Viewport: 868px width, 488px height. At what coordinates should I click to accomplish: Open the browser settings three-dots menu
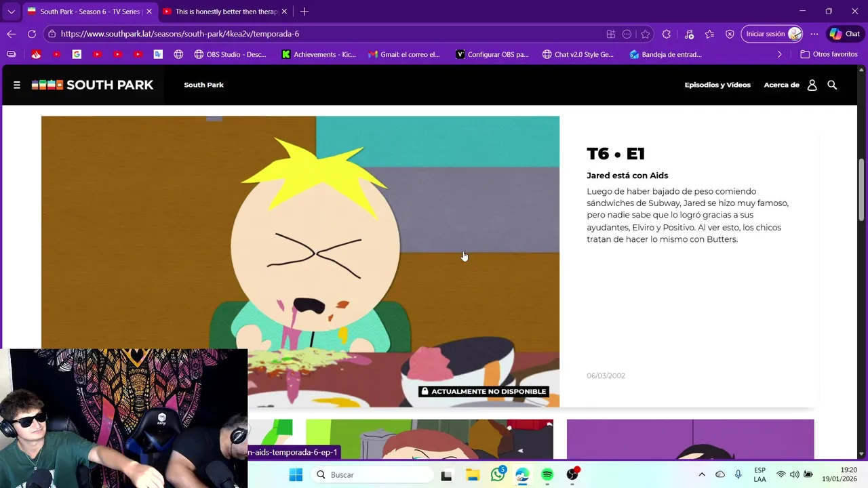[814, 34]
